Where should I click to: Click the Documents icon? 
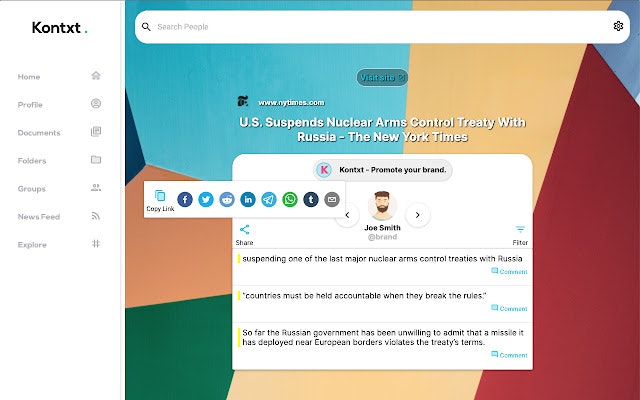tap(96, 131)
